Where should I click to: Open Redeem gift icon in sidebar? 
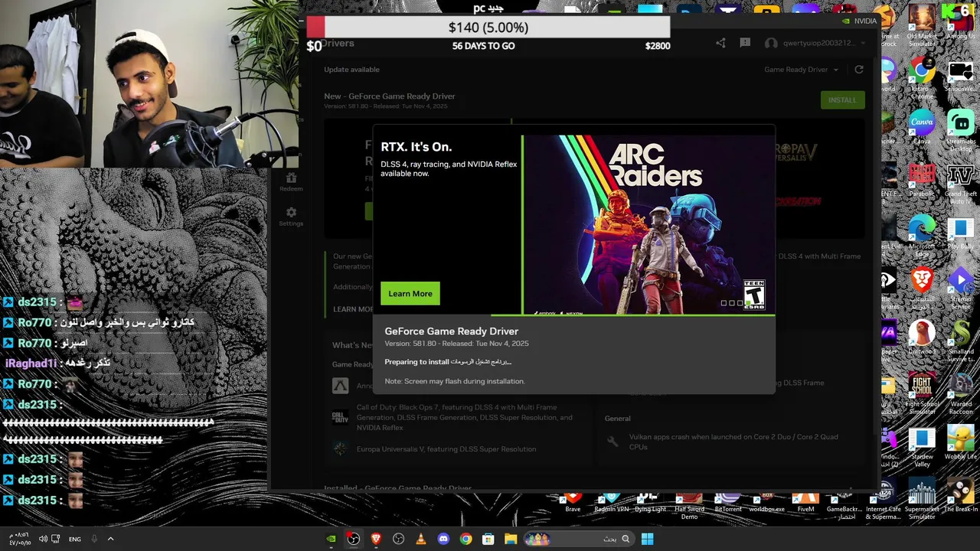[x=291, y=182]
